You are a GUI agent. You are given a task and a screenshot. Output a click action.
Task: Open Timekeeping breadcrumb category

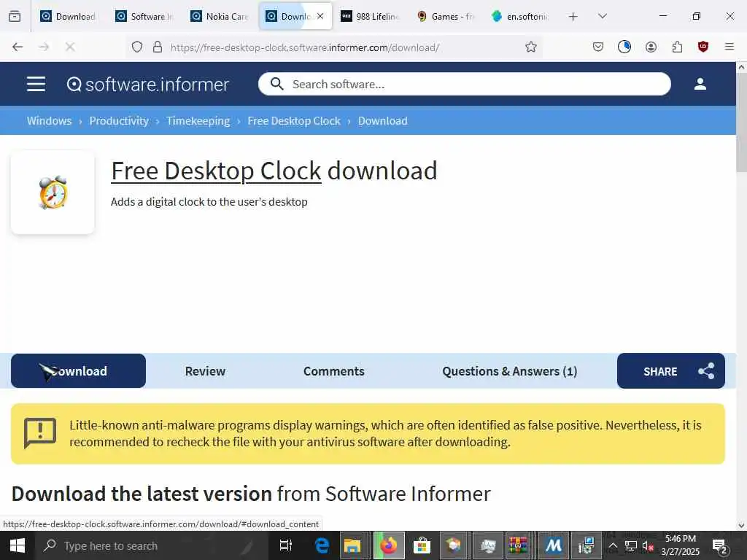pos(198,121)
